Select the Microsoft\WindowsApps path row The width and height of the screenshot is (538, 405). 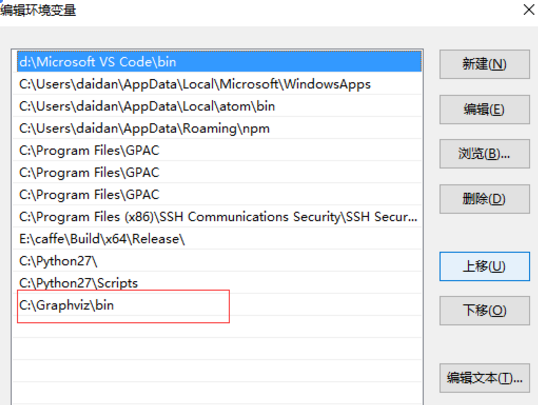[x=219, y=84]
